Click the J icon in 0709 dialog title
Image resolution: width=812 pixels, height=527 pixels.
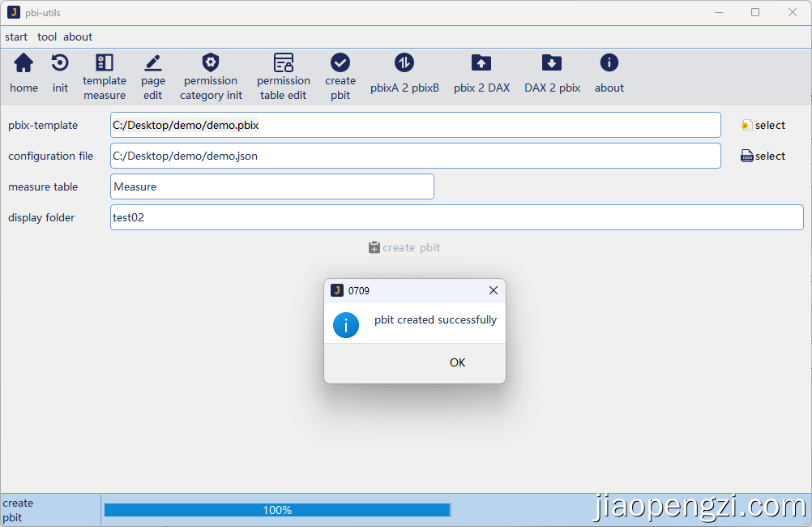337,290
